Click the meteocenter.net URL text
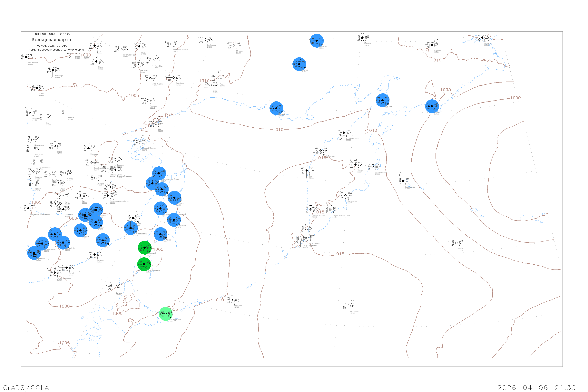588x392 pixels. [55, 50]
